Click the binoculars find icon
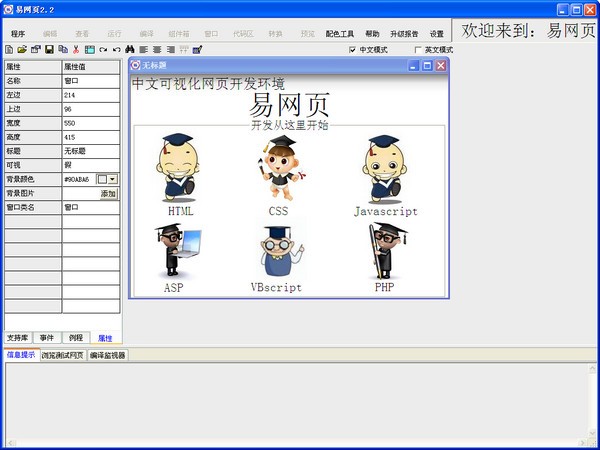 130,49
